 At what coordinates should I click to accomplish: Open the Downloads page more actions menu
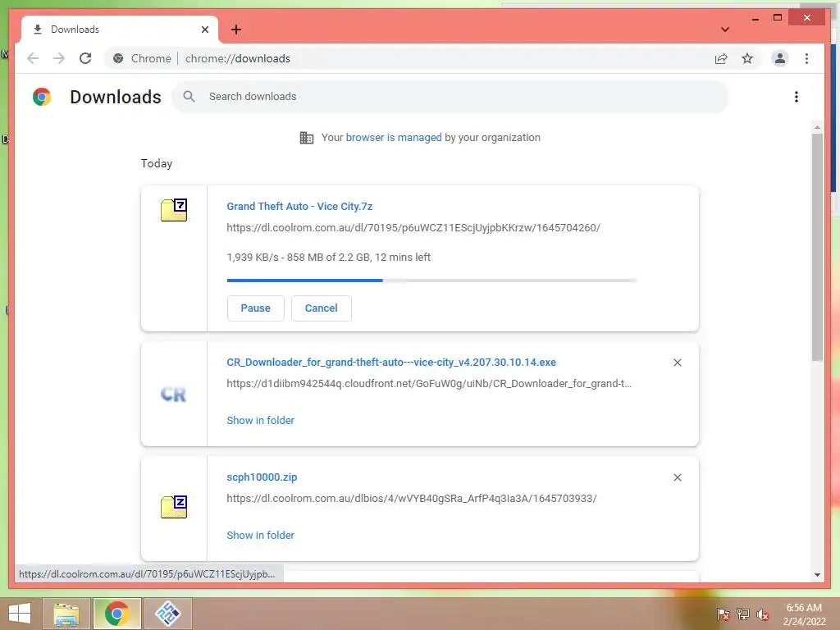796,97
